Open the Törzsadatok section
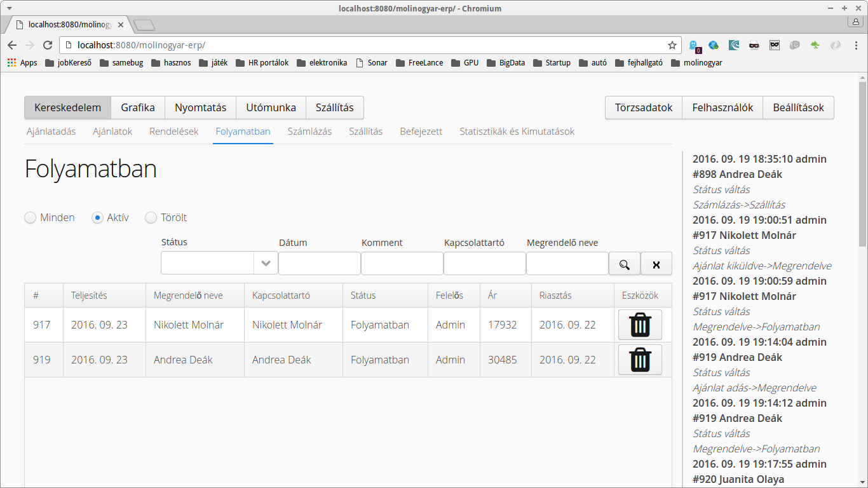This screenshot has height=488, width=868. point(644,107)
